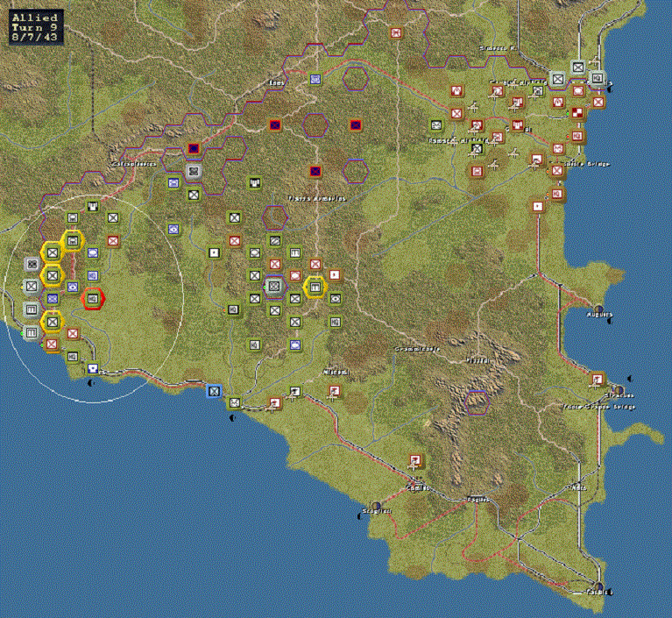Select the red-and-white checkered unit counter
The height and width of the screenshot is (618, 672).
[577, 113]
